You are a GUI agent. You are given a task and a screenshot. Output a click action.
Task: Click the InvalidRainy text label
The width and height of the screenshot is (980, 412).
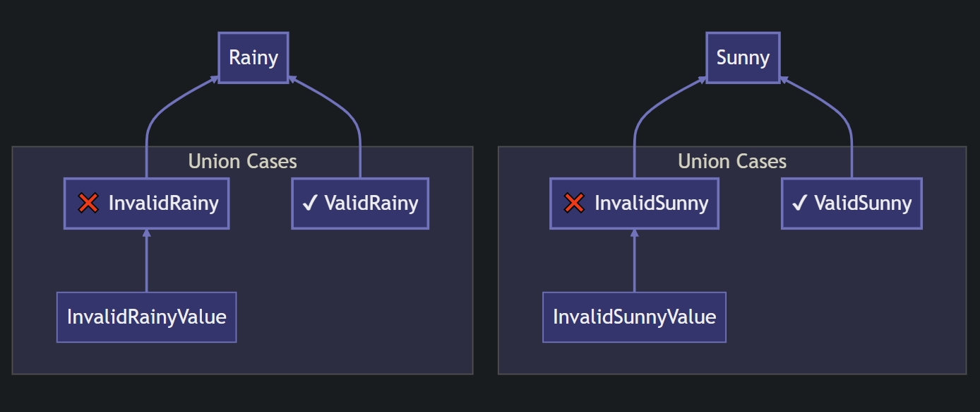pos(163,204)
